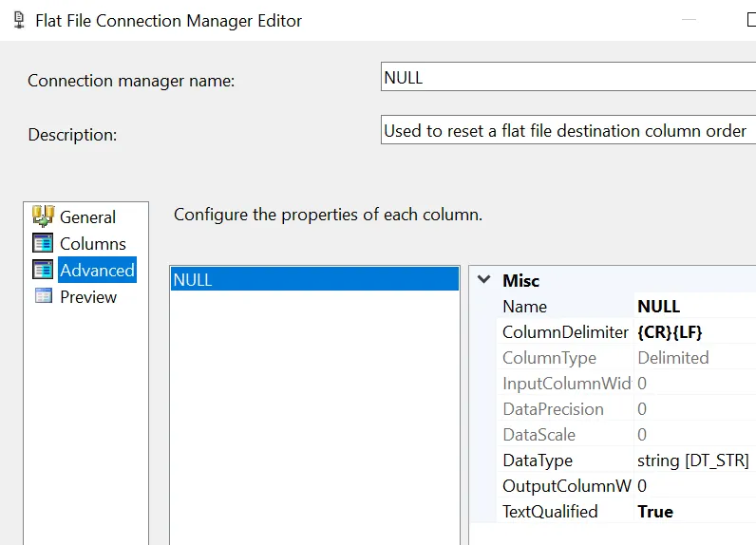Select the DataPrecision property label
The width and height of the screenshot is (756, 545).
point(553,409)
